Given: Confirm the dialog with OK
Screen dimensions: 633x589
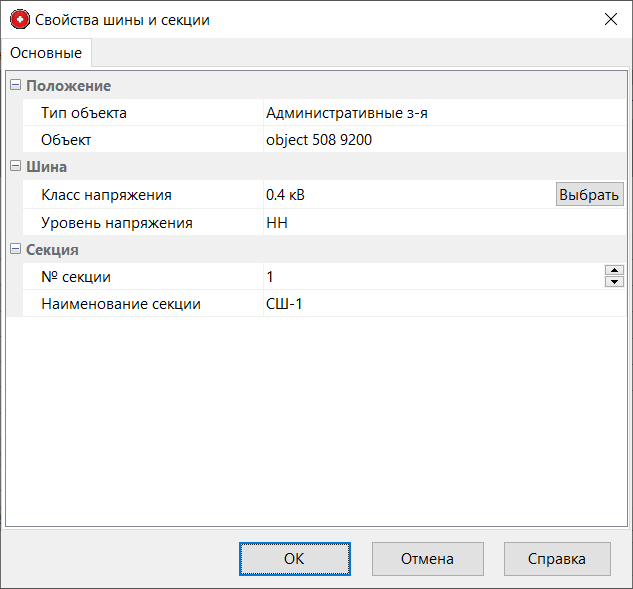Looking at the screenshot, I should (294, 559).
